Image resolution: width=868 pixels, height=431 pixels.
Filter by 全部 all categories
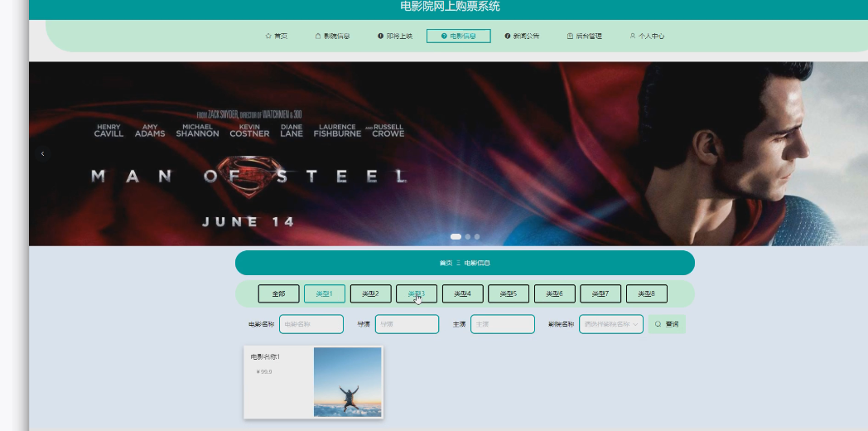point(278,293)
